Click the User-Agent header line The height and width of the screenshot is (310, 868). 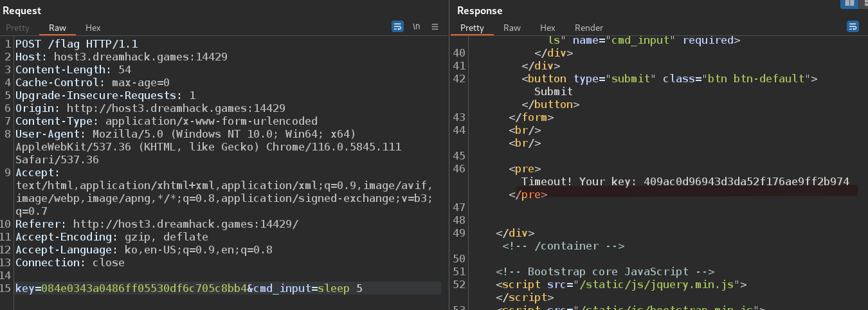click(185, 134)
